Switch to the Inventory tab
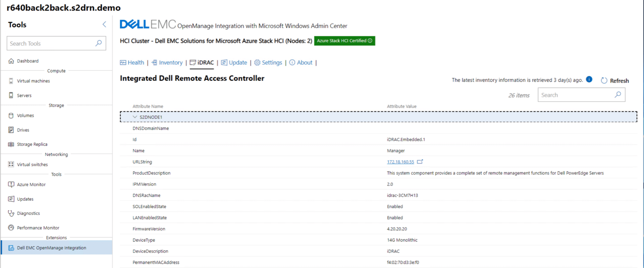Image resolution: width=644 pixels, height=268 pixels. (167, 63)
